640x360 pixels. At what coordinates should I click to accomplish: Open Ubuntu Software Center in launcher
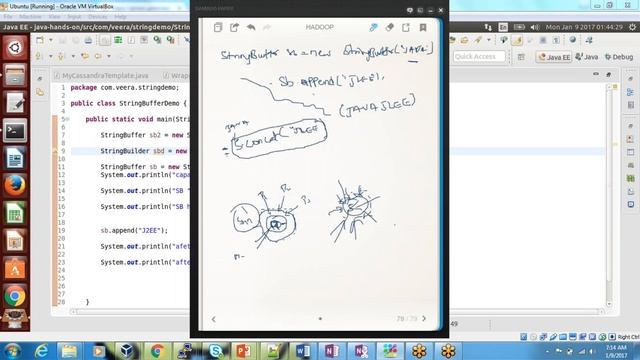(15, 269)
